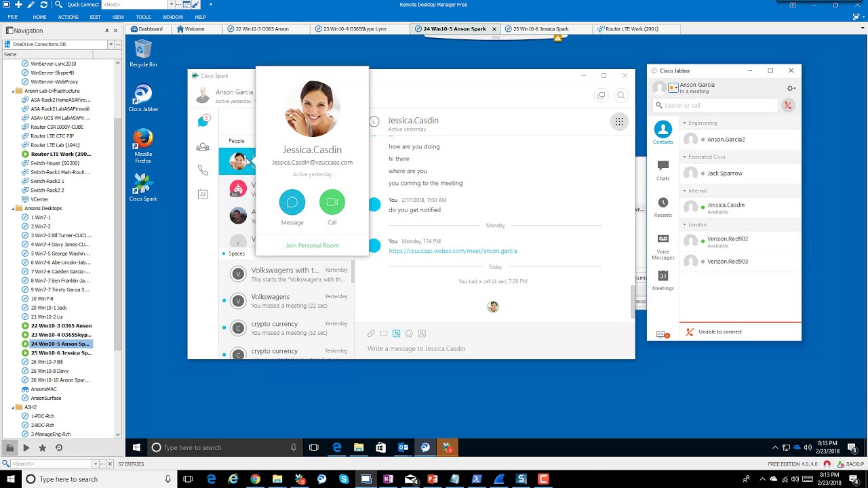
Task: Open the Quick Connect host dropdown
Action: coord(172,5)
